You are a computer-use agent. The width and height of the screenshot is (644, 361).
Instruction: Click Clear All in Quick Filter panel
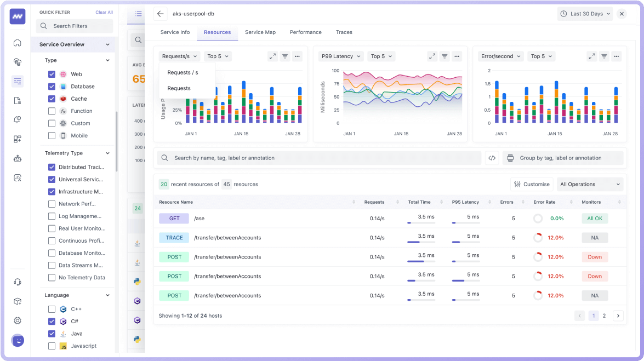[x=104, y=12]
